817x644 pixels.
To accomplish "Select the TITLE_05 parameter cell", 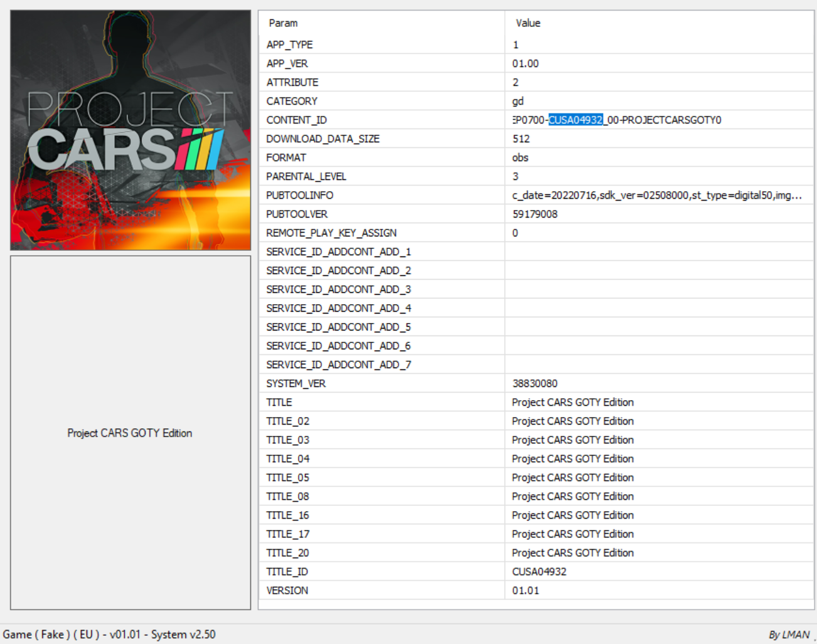I will 382,477.
